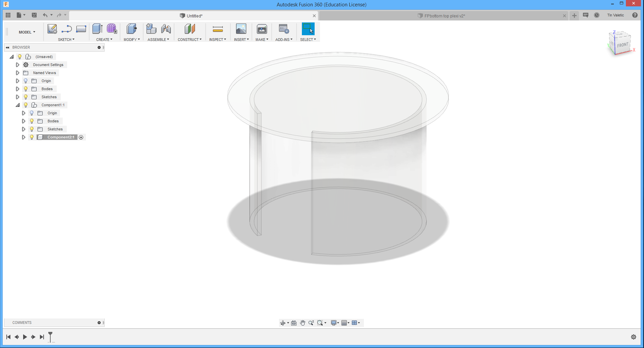Open the MODEL workspace dropdown

(x=27, y=32)
